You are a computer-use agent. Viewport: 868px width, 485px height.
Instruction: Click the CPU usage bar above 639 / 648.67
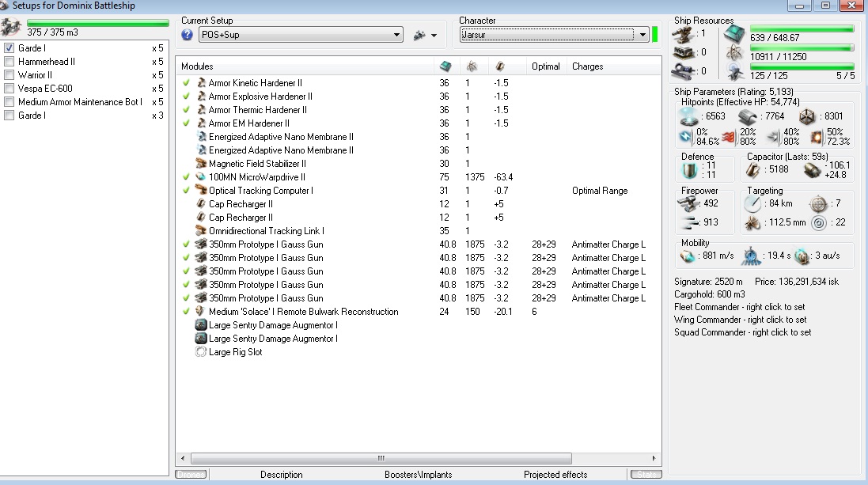(802, 28)
